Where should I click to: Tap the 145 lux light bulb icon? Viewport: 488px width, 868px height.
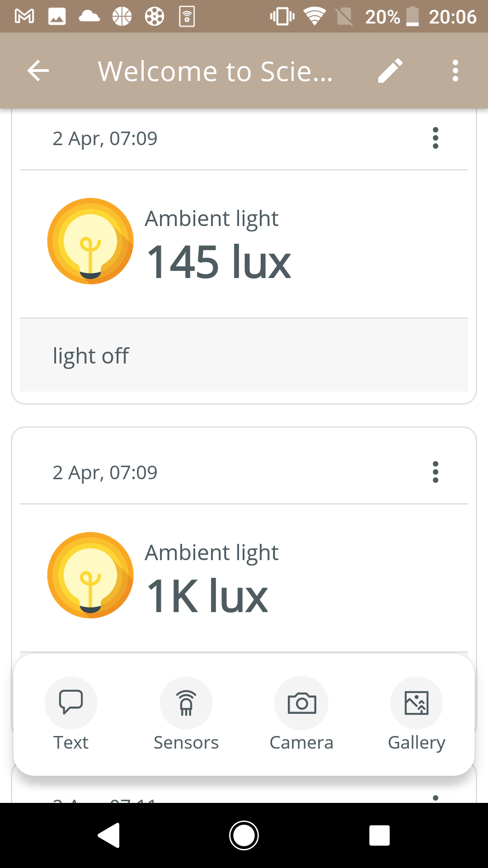[x=90, y=241]
